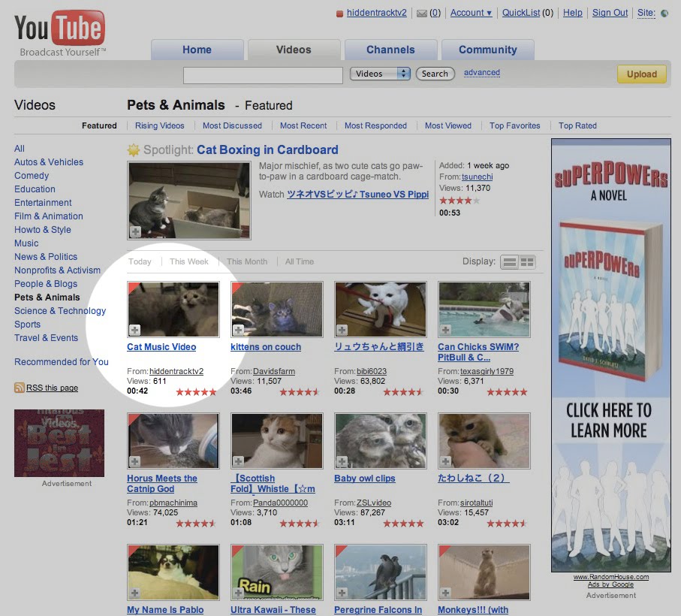Visit ZSLvideo's channel
Image resolution: width=681 pixels, height=616 pixels.
click(373, 503)
